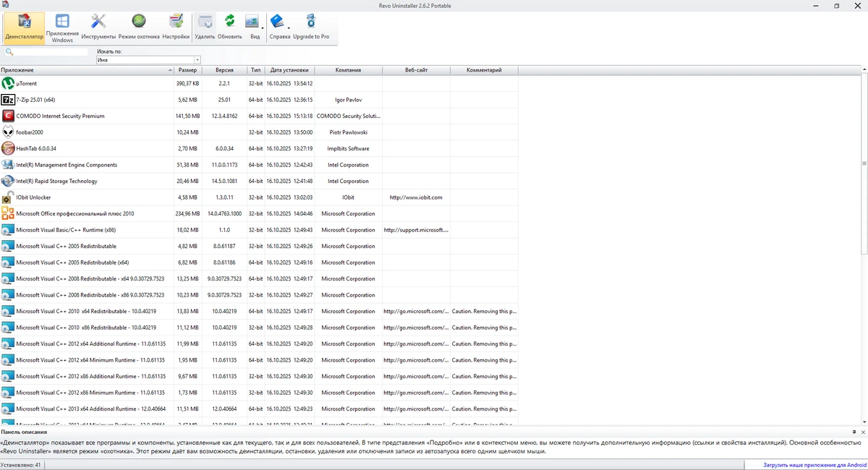Expand the Искать по combo box
The height and width of the screenshot is (470, 868).
(197, 60)
